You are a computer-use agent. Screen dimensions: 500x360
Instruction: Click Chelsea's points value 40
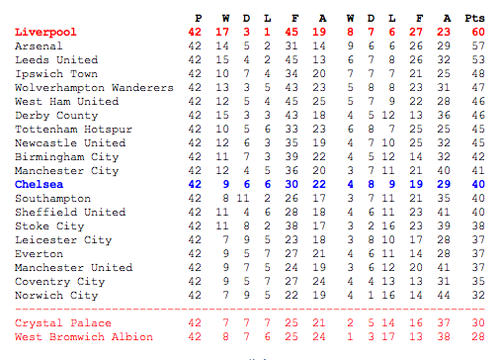pyautogui.click(x=478, y=184)
